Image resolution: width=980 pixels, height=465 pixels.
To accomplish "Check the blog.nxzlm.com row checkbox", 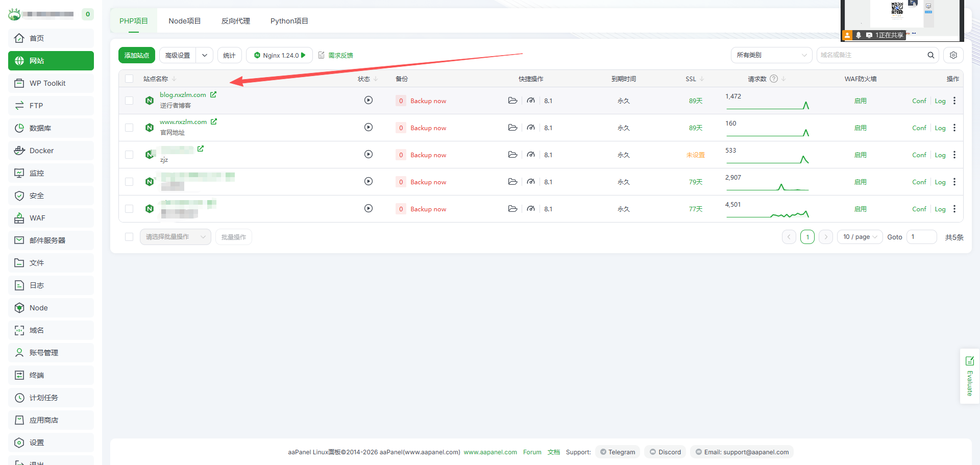I will pyautogui.click(x=129, y=101).
